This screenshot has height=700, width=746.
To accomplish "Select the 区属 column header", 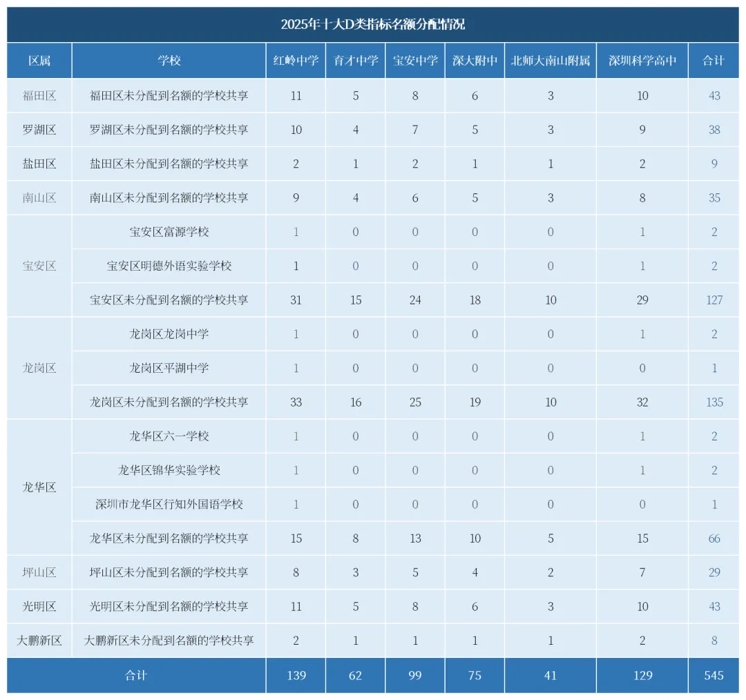I will click(39, 60).
